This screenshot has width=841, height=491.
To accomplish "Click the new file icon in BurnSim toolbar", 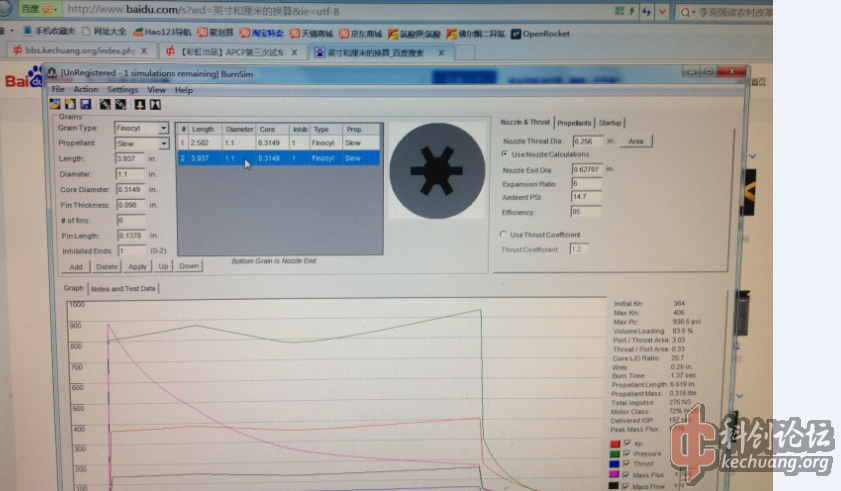I will (x=70, y=104).
